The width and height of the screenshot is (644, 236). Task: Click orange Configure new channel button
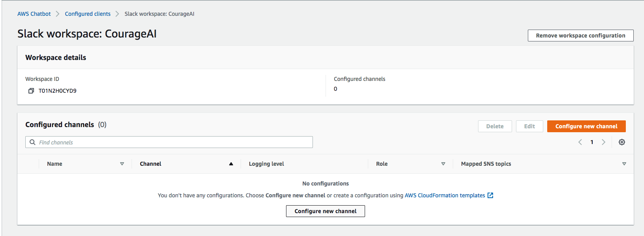tap(586, 126)
